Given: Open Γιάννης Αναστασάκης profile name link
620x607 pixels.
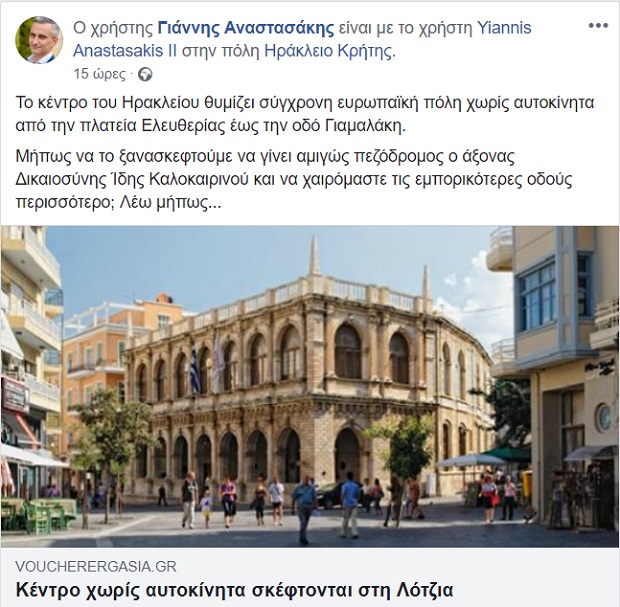Looking at the screenshot, I should [x=246, y=28].
